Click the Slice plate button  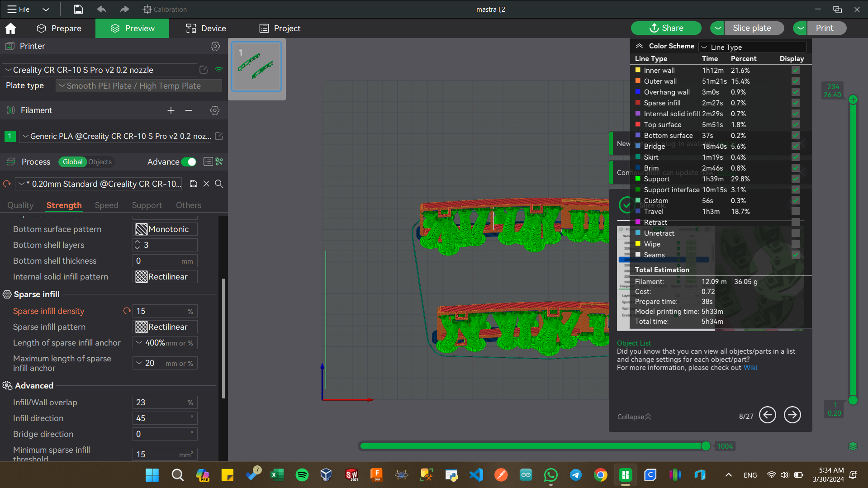tap(752, 28)
